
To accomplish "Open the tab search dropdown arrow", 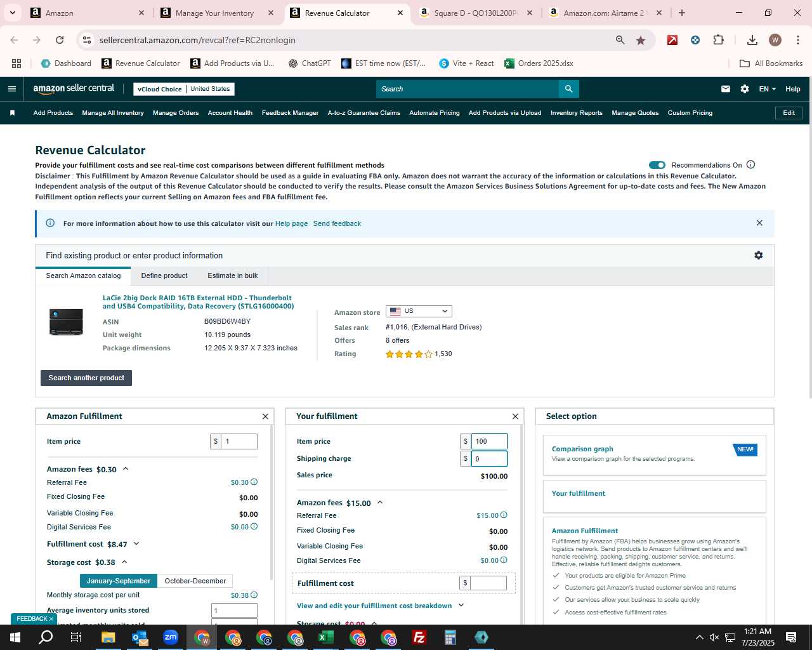I will point(12,13).
